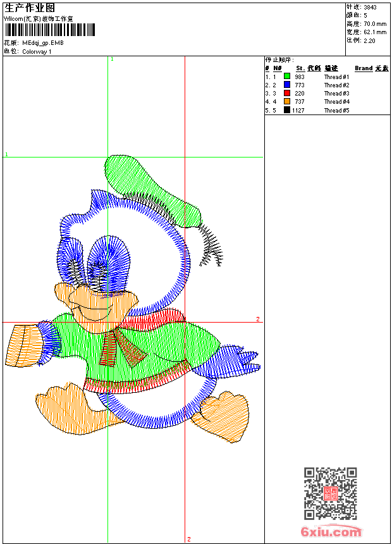Screen dimensions: 392x544
Task: Click the height value 70.0 mm
Action: coord(375,24)
